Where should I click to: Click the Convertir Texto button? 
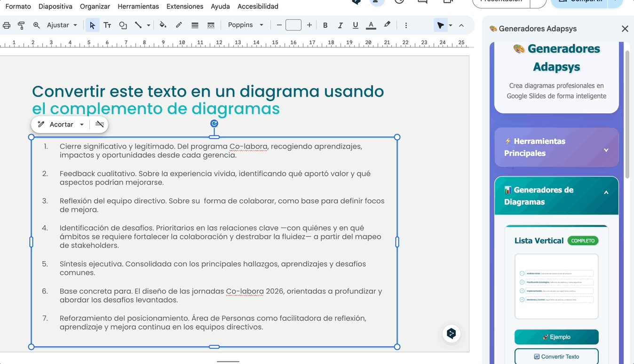[556, 356]
